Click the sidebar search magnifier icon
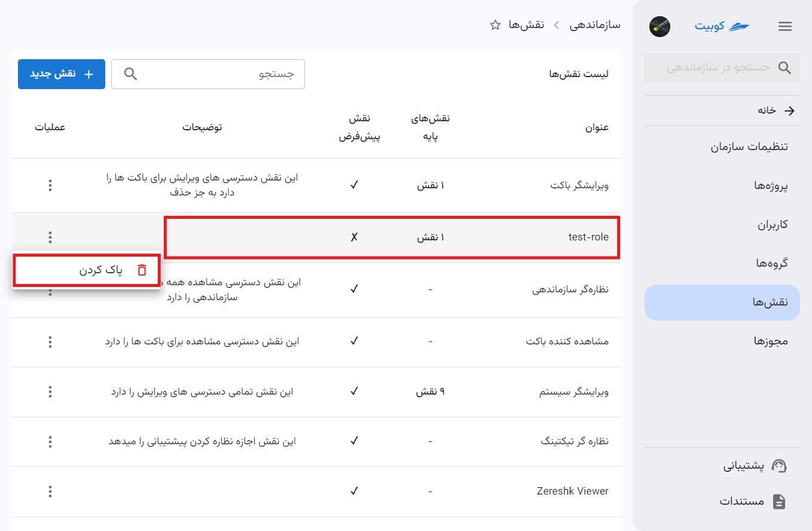The width and height of the screenshot is (812, 531). click(784, 68)
